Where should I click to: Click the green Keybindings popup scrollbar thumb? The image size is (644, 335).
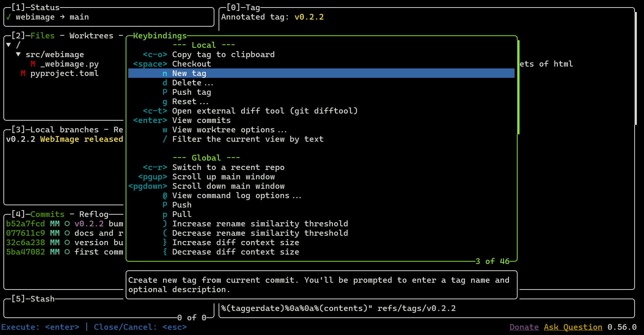pos(518,87)
